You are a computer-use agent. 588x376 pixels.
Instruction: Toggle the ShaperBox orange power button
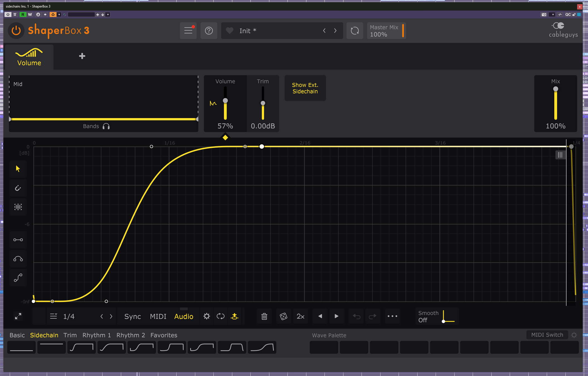coord(16,30)
